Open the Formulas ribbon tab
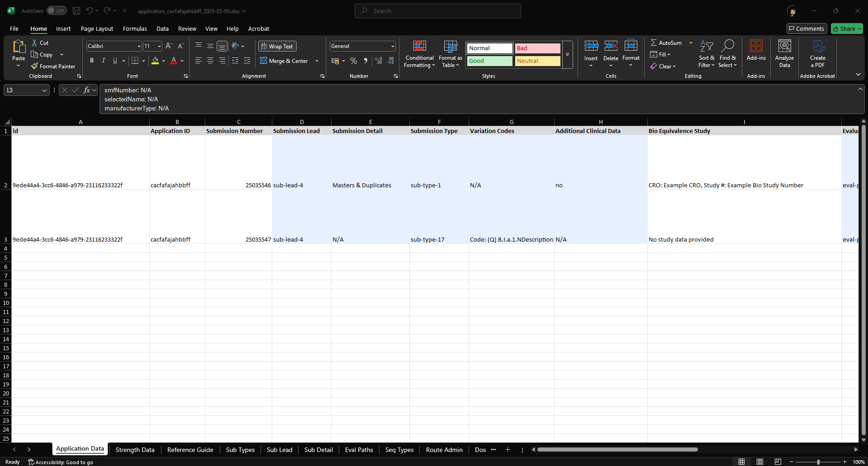The height and width of the screenshot is (466, 868). click(x=135, y=29)
